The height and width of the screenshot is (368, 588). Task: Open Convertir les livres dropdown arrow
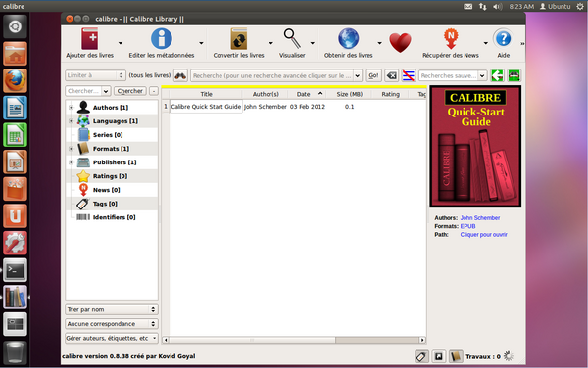[x=270, y=43]
